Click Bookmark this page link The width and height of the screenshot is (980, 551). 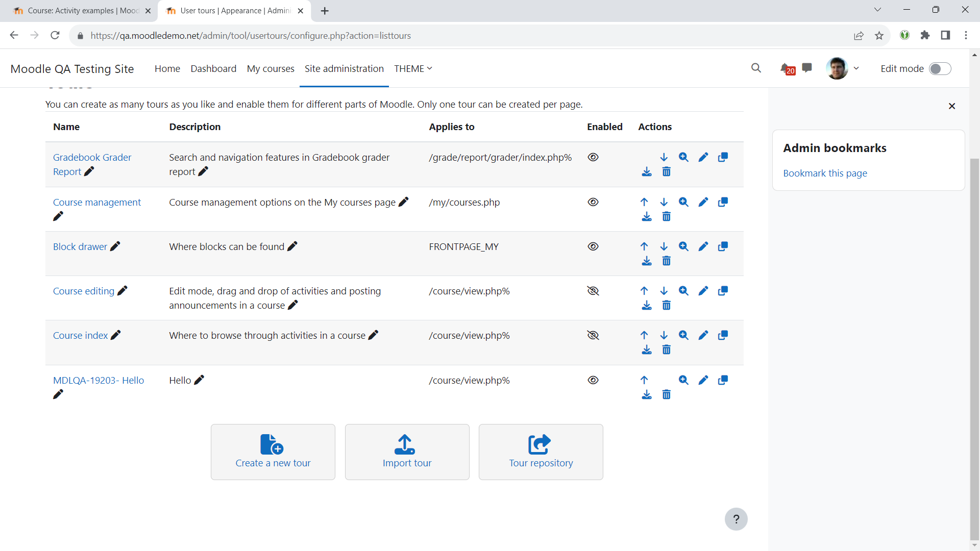pyautogui.click(x=825, y=173)
